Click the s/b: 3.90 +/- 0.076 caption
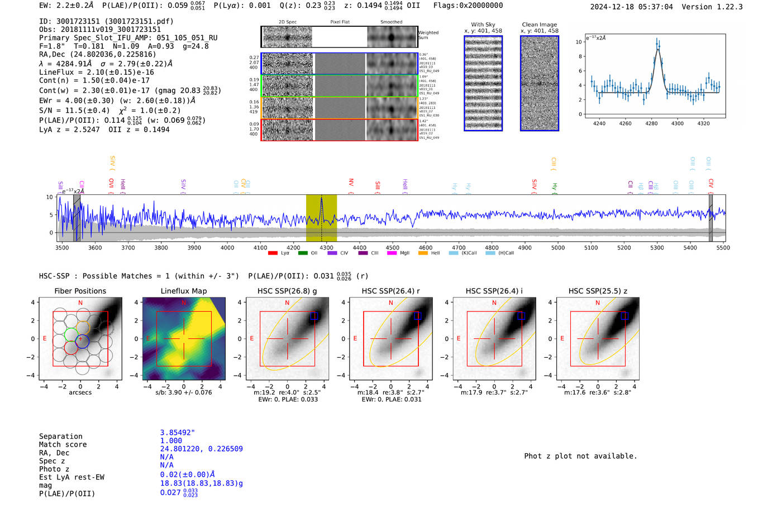Screen dimensions: 782x532 184,392
